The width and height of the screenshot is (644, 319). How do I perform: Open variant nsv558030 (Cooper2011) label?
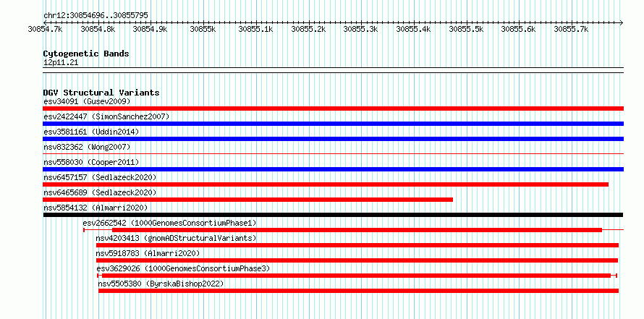point(91,162)
